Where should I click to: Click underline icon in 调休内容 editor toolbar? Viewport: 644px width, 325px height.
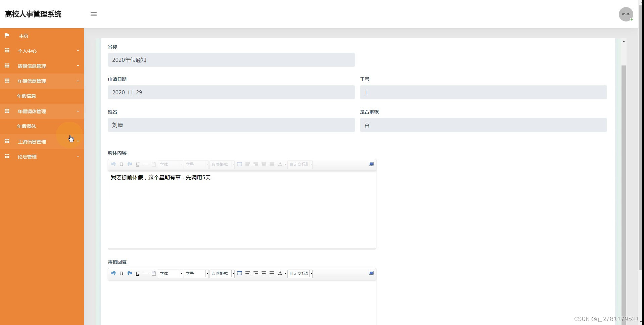(x=138, y=164)
